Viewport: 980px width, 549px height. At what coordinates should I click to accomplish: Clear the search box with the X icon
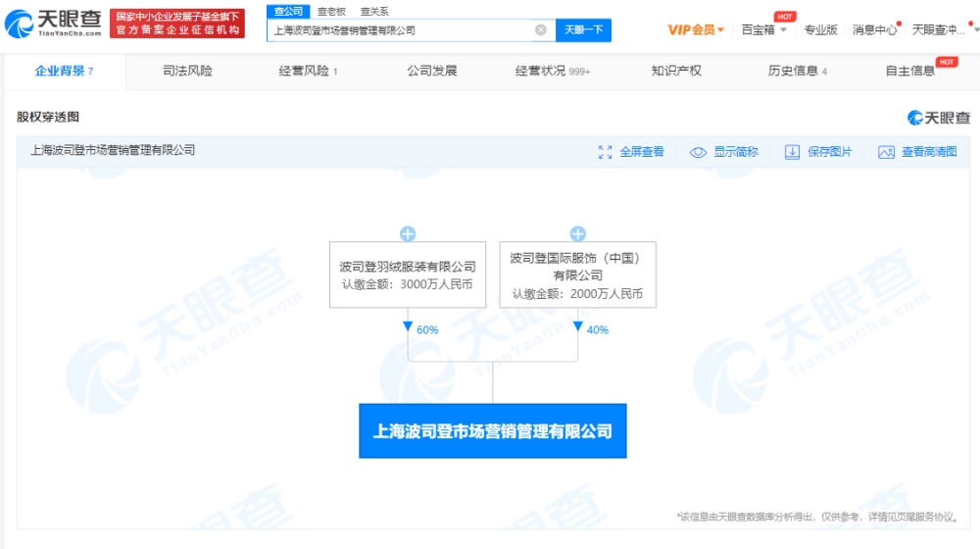[x=541, y=30]
